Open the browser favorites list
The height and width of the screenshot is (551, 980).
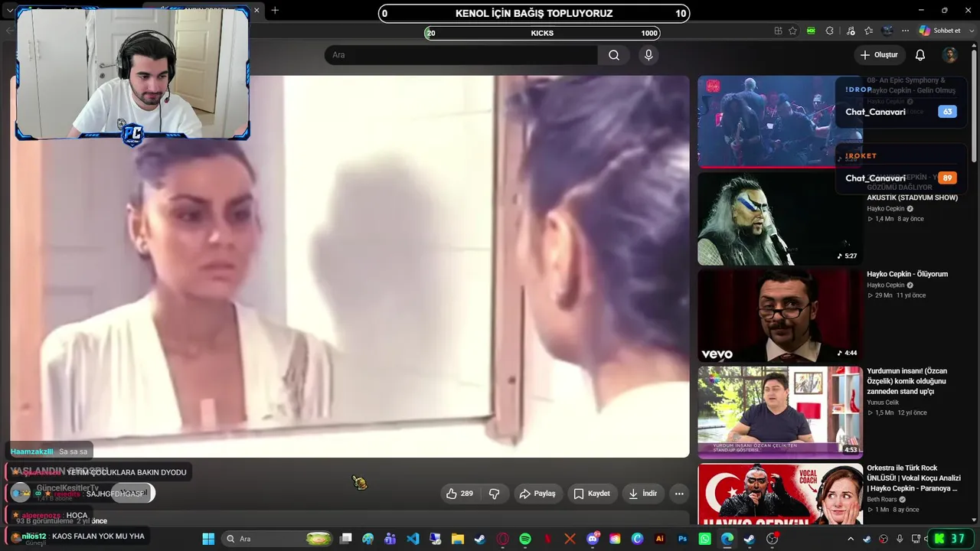pos(868,31)
